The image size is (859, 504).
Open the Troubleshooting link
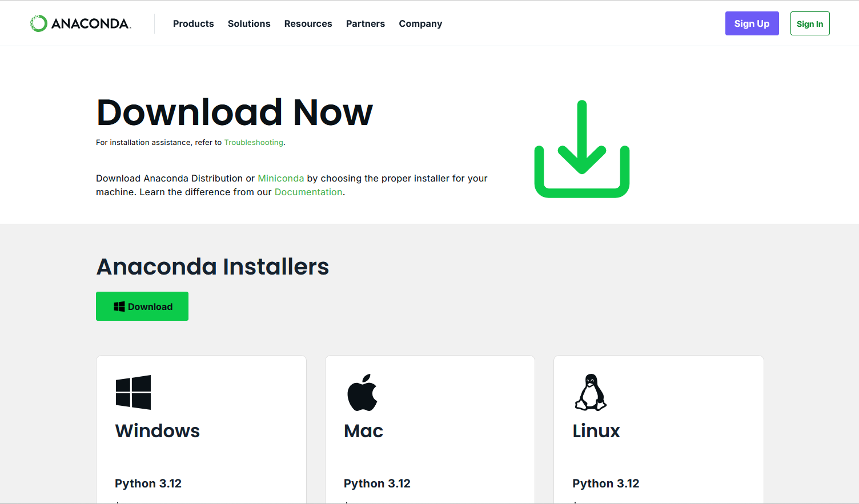254,142
